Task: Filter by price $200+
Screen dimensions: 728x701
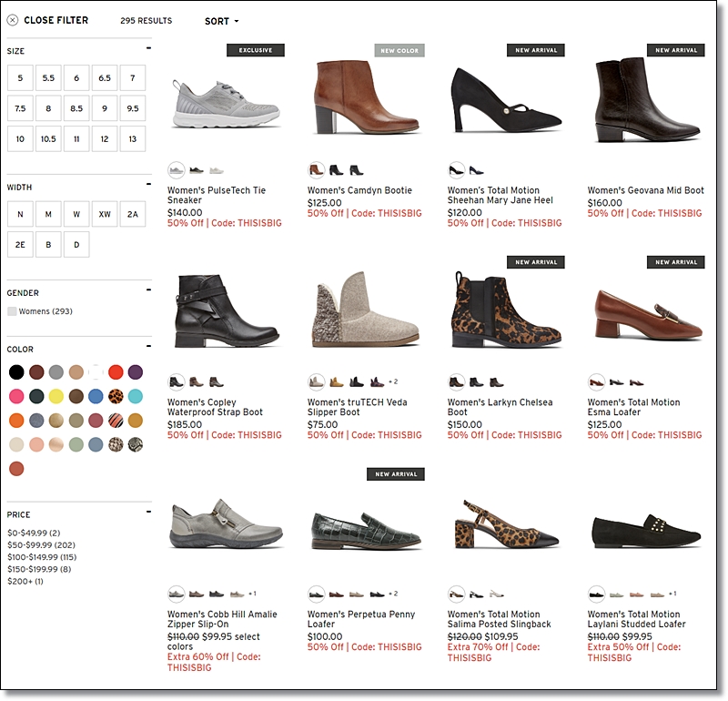Action: coord(25,581)
